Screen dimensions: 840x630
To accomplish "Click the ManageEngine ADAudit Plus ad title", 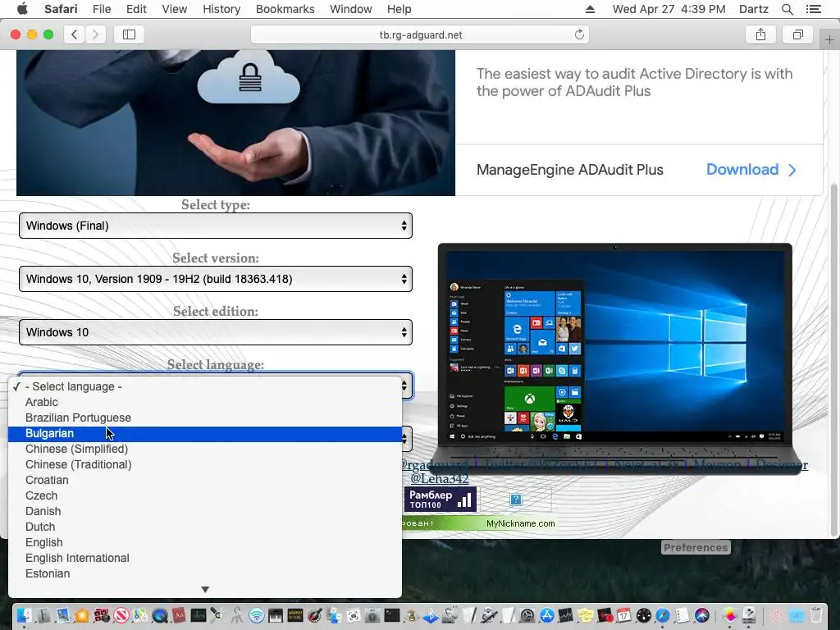I will pos(569,170).
